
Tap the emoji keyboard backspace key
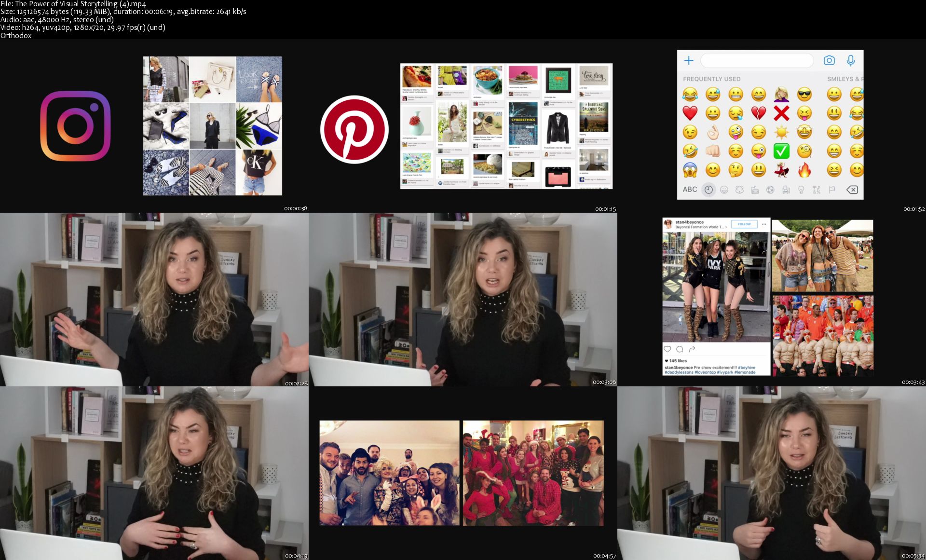pos(852,190)
